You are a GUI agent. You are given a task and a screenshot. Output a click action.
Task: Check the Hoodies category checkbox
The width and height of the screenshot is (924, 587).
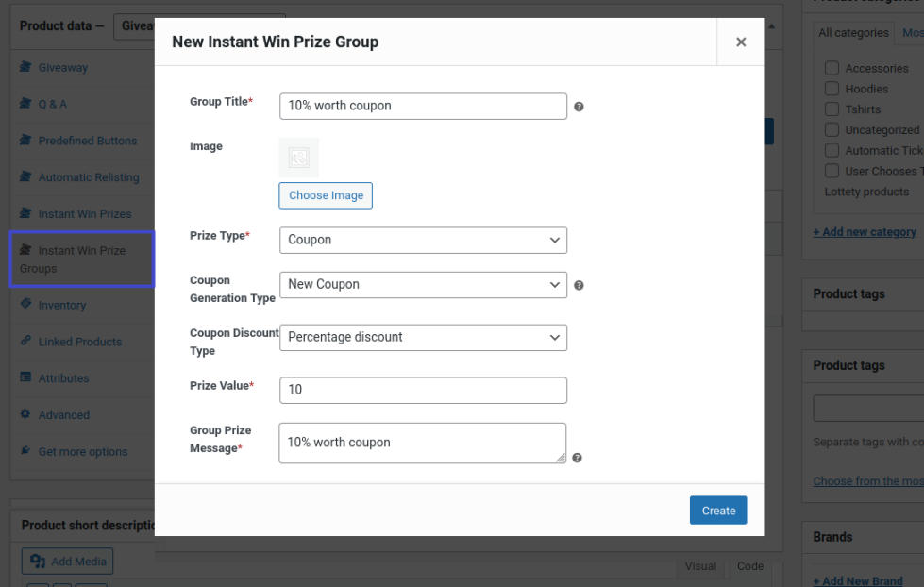pos(832,89)
